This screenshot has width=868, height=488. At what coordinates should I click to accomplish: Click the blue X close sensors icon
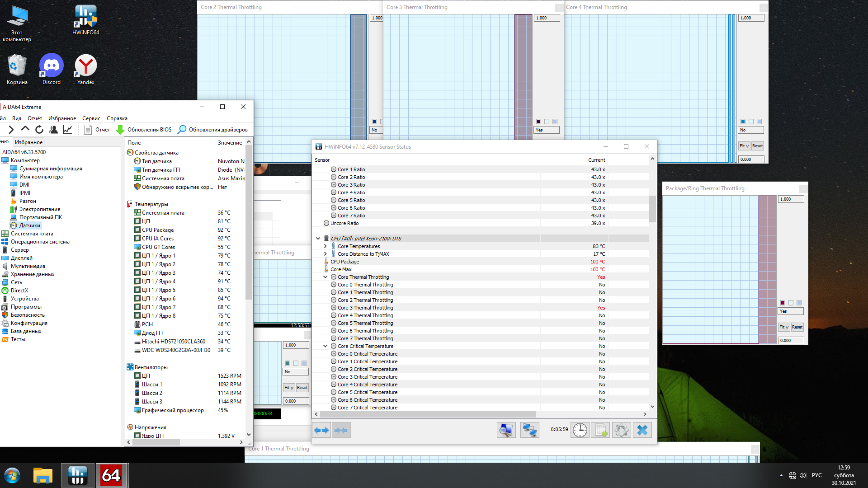[642, 430]
